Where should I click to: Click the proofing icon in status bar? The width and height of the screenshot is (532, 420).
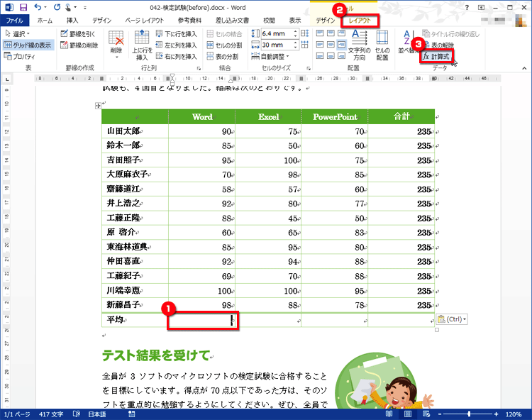tap(77, 414)
